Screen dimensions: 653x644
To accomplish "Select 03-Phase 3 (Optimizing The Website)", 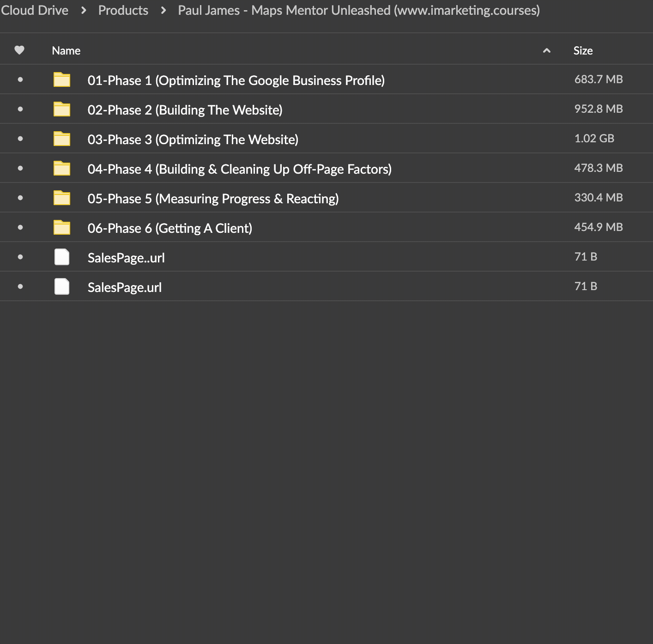I will coord(193,140).
